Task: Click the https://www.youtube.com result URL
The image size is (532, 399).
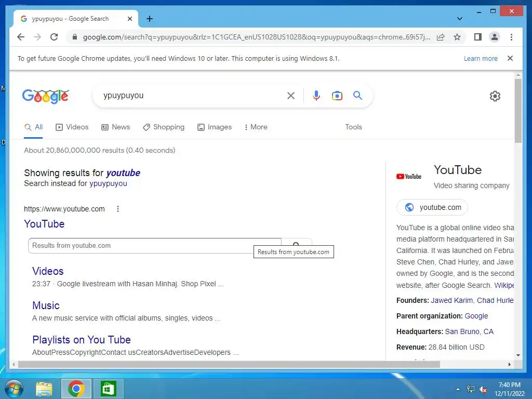Action: (x=64, y=209)
